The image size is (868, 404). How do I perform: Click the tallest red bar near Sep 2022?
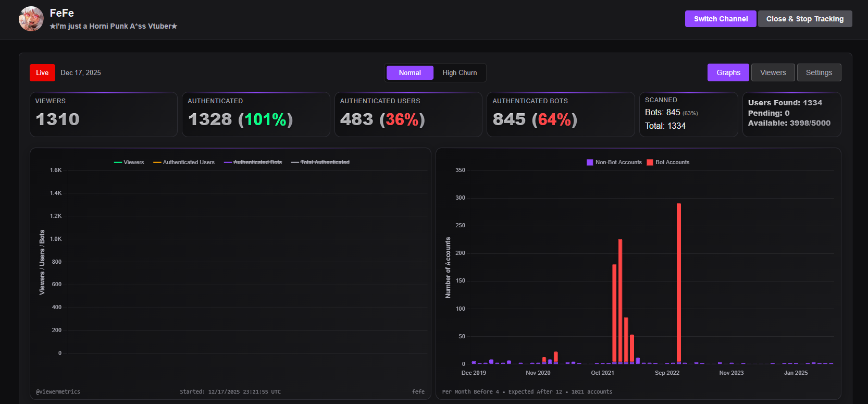679,283
